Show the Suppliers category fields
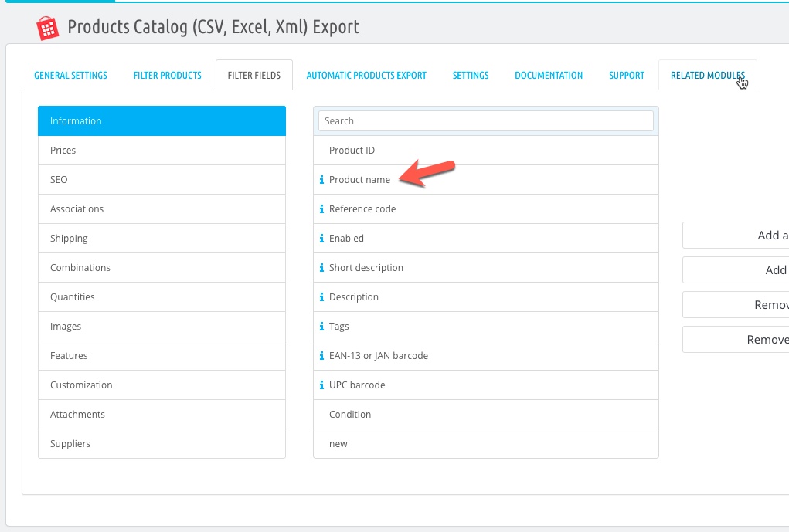 click(162, 443)
